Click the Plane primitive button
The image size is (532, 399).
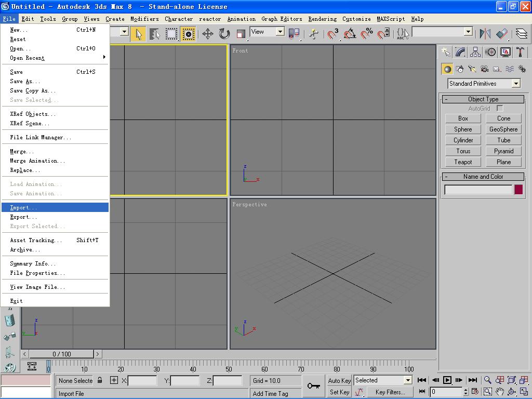(x=503, y=162)
